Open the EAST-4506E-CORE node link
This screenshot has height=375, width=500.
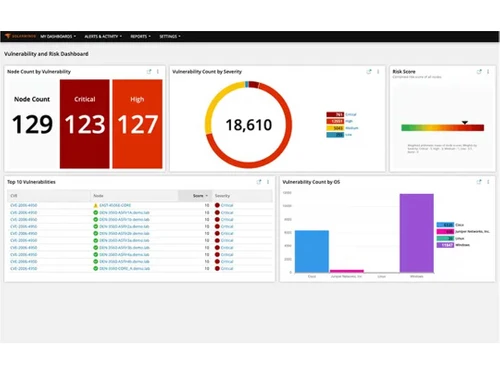point(115,205)
